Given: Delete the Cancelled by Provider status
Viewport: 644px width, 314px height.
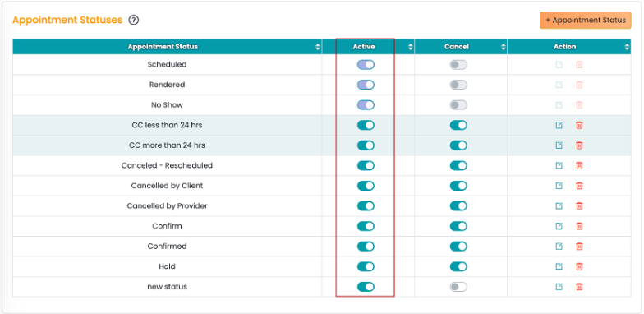Looking at the screenshot, I should [x=579, y=205].
